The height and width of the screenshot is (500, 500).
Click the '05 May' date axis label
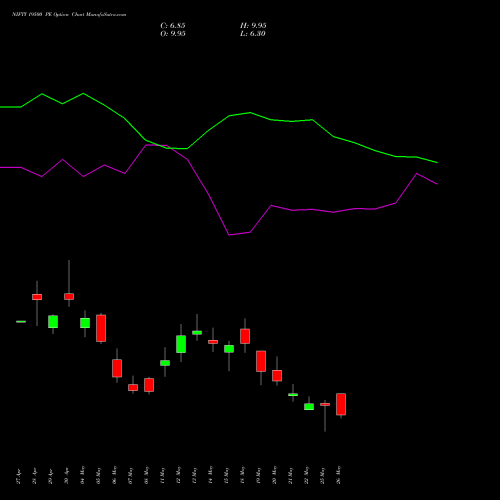(99, 475)
